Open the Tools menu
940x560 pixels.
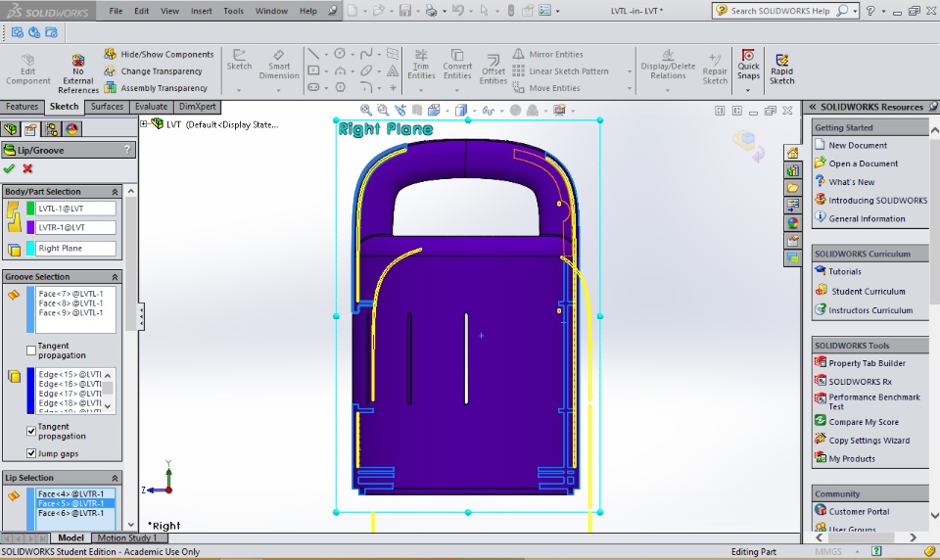pos(233,11)
